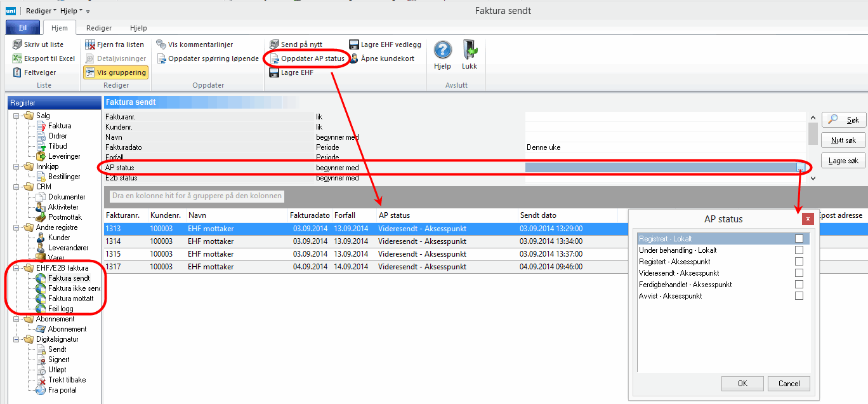Viewport: 868px width, 404px height.
Task: Open the Fil menu tab
Action: (x=22, y=28)
